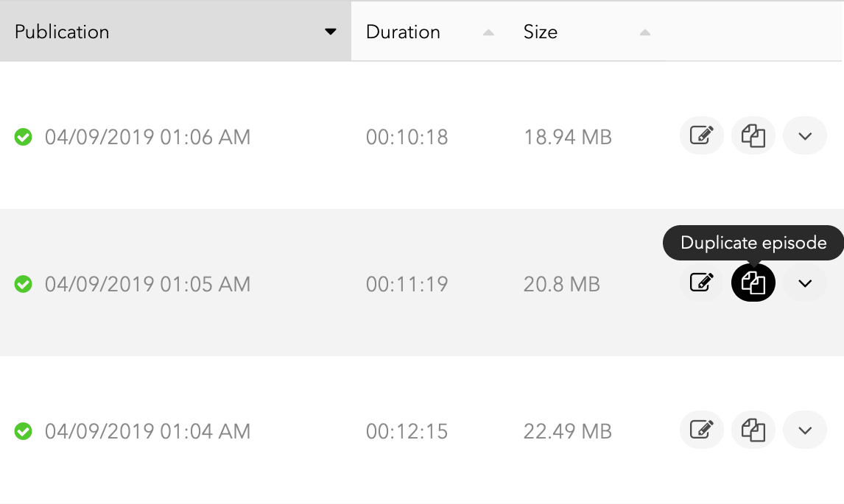The height and width of the screenshot is (504, 844).
Task: Click the duplicate icon on the bottom row
Action: [x=753, y=430]
